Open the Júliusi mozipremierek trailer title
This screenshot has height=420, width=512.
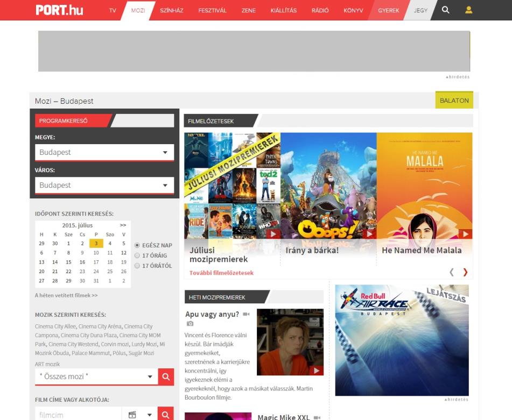click(x=219, y=255)
